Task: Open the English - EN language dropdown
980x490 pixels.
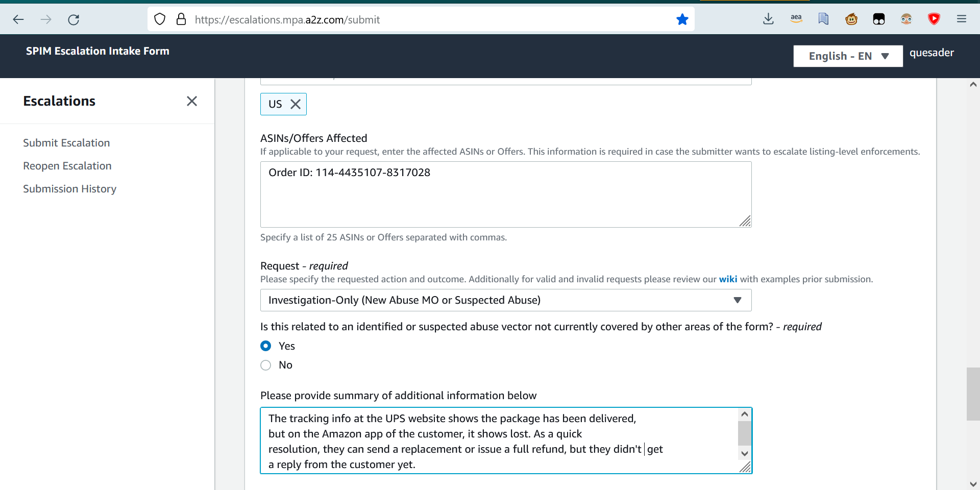Action: (x=848, y=56)
